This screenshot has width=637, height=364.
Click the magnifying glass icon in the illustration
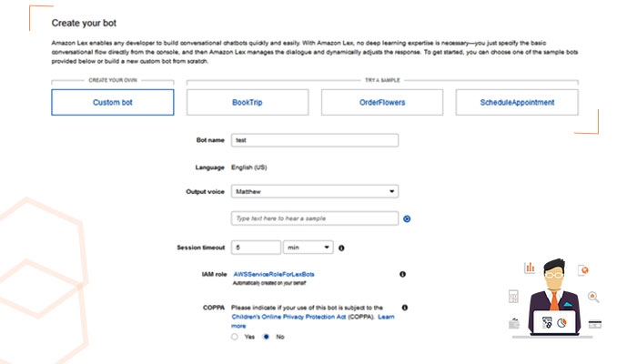pos(593,296)
